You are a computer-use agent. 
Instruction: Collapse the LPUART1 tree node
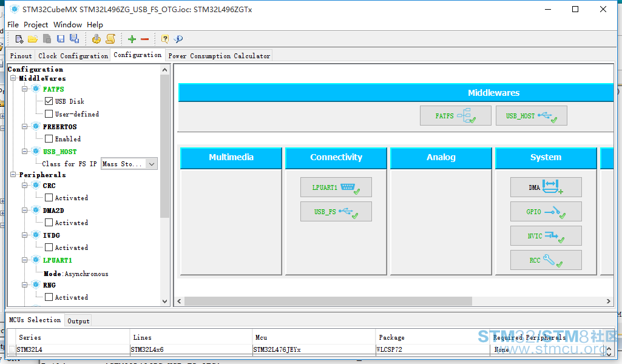tap(25, 260)
